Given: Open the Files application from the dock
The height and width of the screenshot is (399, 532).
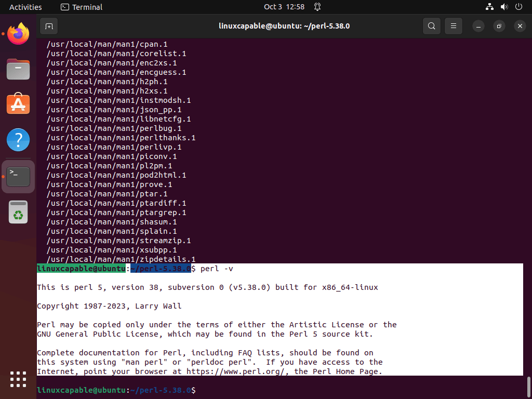Looking at the screenshot, I should [x=18, y=69].
